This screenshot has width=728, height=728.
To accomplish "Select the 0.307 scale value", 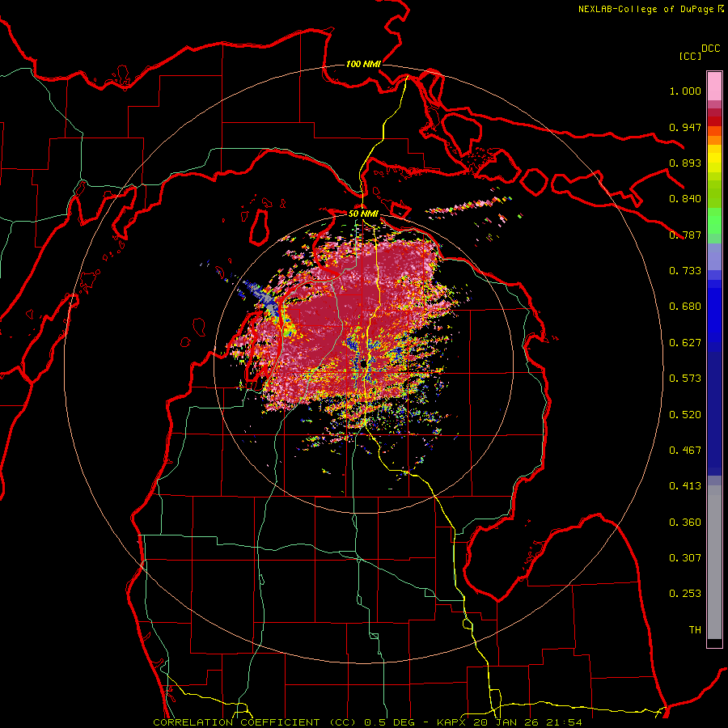I will point(685,558).
